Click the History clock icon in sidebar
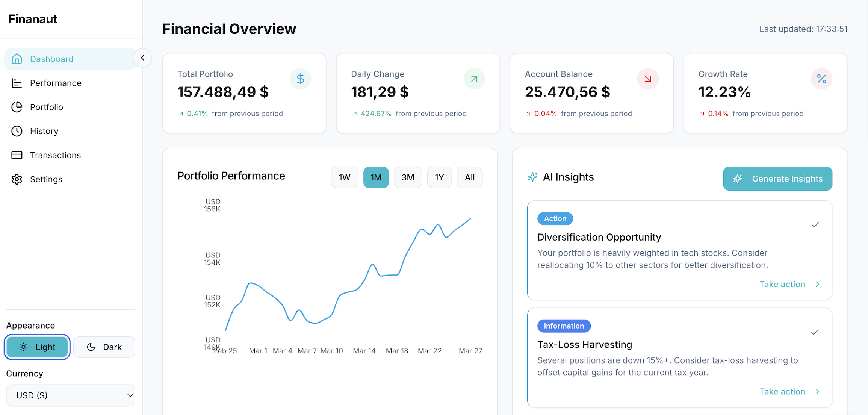This screenshot has height=415, width=868. (x=17, y=131)
